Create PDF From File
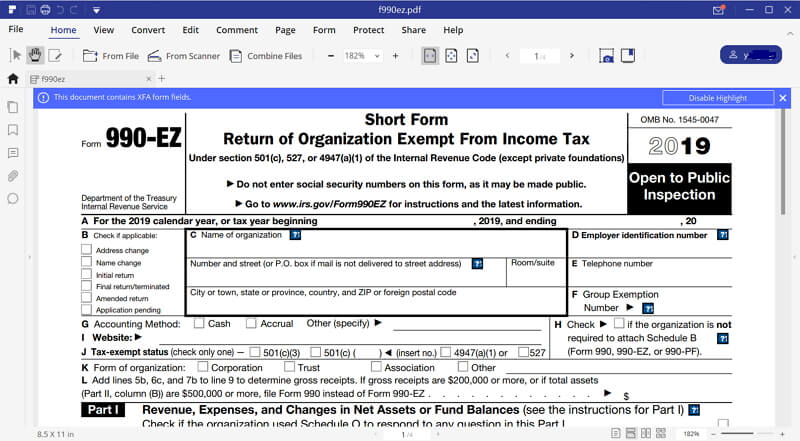800x441 pixels. click(111, 56)
